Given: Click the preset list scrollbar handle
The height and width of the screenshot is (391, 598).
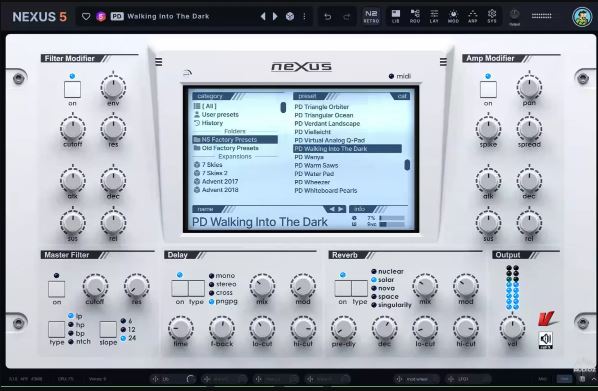Looking at the screenshot, I should [407, 165].
